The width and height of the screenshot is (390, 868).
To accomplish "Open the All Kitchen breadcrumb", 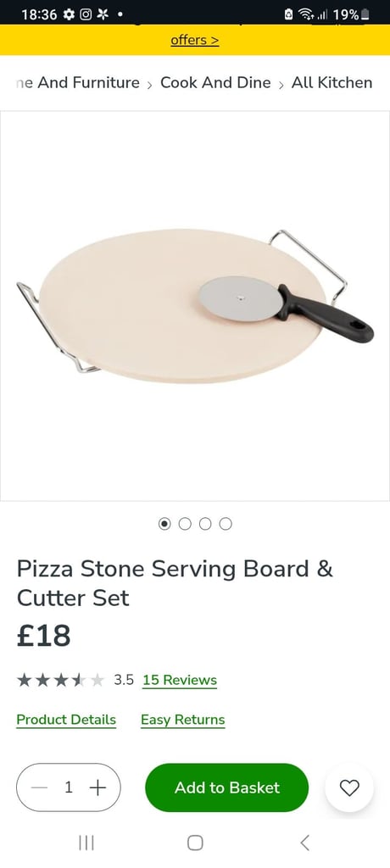I will pos(331,82).
